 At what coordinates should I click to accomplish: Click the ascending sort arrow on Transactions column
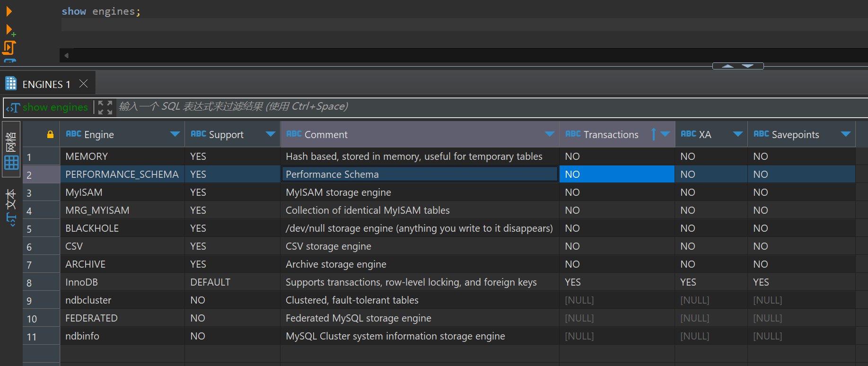653,134
